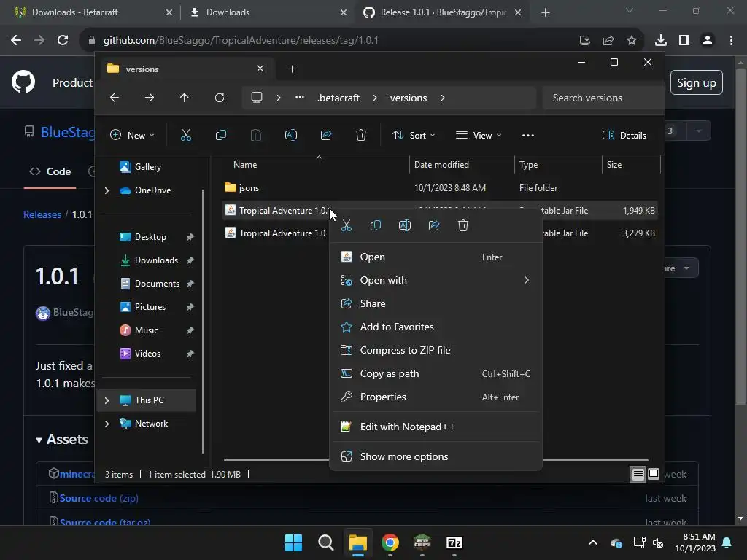Screen dimensions: 747x560
Task: Reload the GitHub page in Chrome
Action: (63, 41)
